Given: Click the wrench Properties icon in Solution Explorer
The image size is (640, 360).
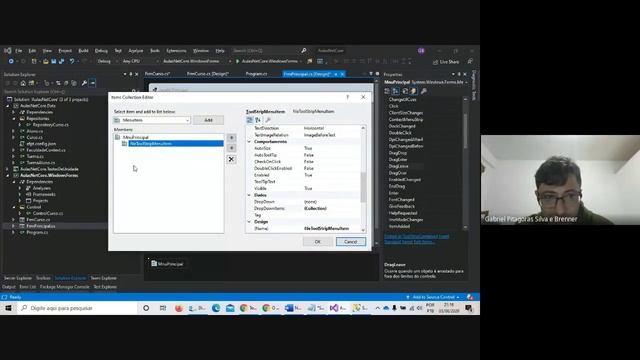Looking at the screenshot, I should coord(84,83).
